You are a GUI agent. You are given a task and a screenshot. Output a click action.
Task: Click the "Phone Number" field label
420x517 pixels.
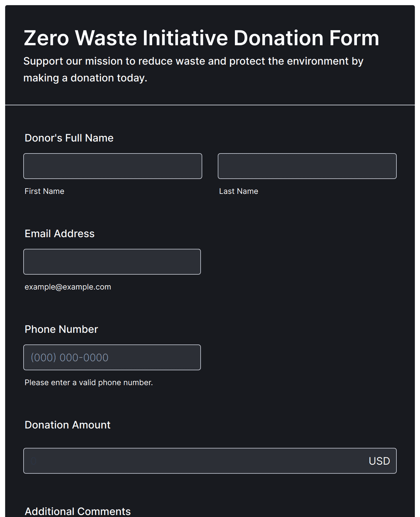(61, 330)
